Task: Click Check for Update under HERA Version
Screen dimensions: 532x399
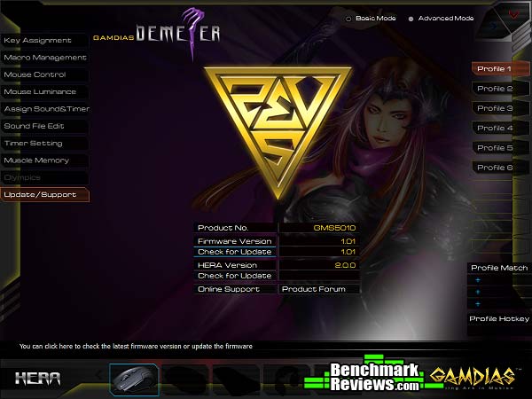Action: (x=235, y=276)
